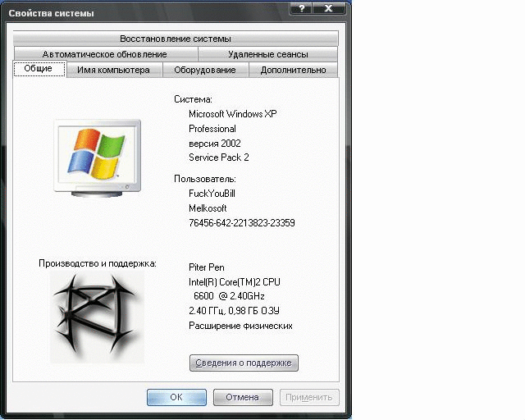Click the manufacturer name Piter Pen
Viewport: 525px width, 420px height.
(207, 267)
